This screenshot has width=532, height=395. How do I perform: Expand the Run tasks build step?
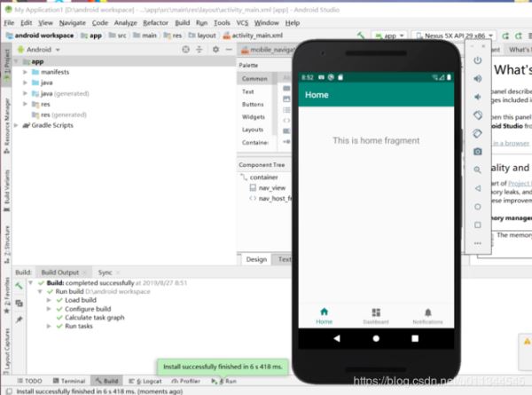(x=49, y=327)
